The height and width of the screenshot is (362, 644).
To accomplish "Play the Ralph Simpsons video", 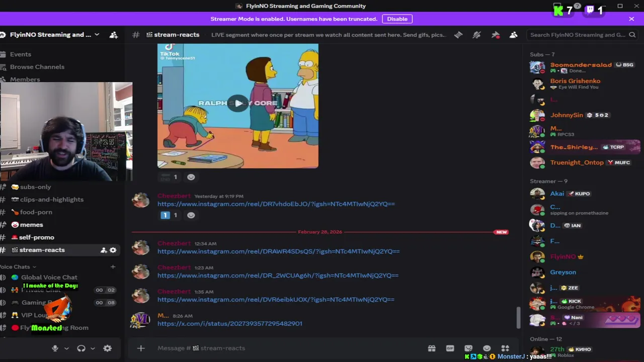I will 238,104.
